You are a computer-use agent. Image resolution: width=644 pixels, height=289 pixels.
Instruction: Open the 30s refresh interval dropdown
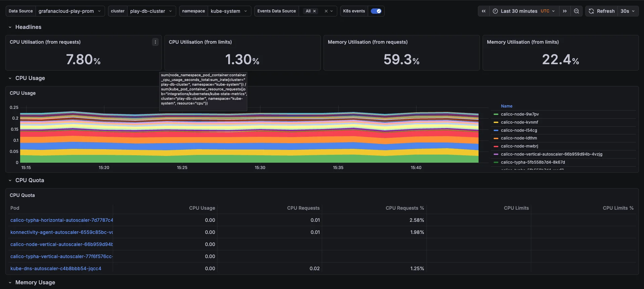click(x=628, y=11)
